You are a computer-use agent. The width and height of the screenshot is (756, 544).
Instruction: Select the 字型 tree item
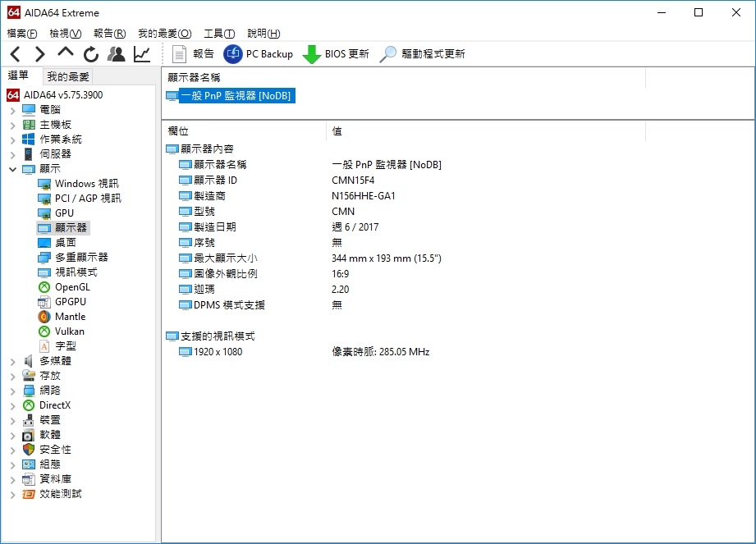click(x=57, y=346)
